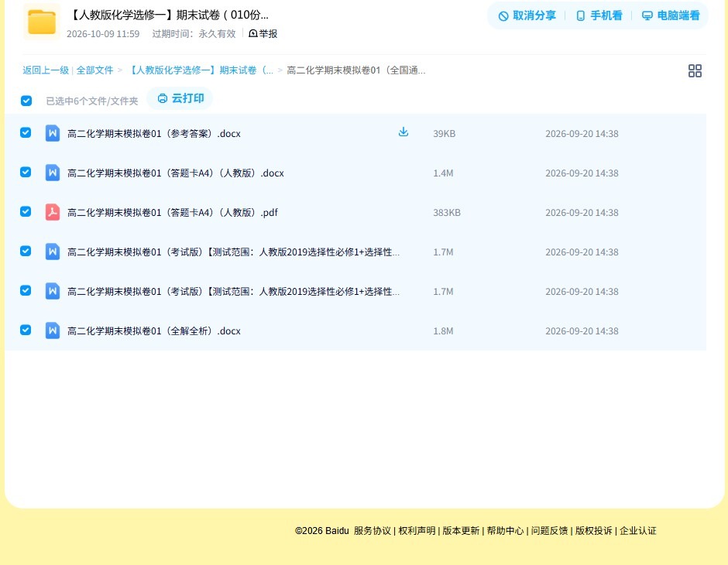The width and height of the screenshot is (728, 565).
Task: Open 服务协议 footer link
Action: (x=373, y=531)
